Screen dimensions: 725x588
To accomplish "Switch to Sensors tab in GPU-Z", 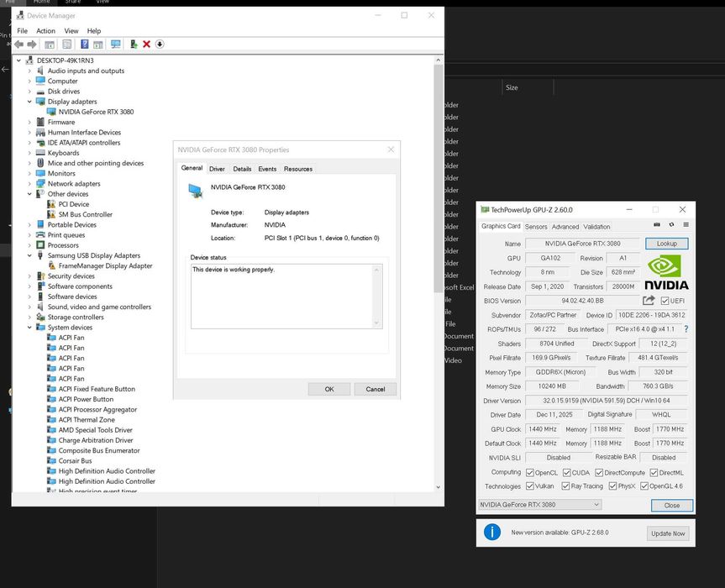I will point(536,227).
